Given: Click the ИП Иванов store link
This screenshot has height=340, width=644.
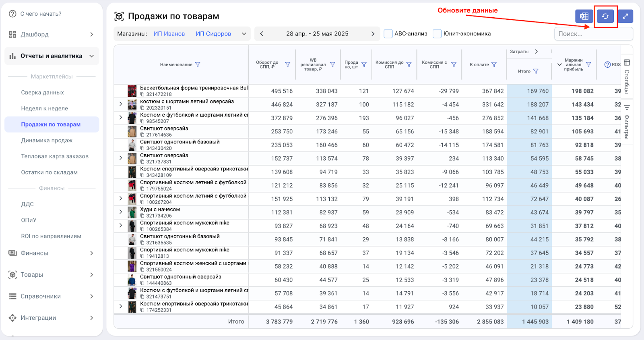Looking at the screenshot, I should (169, 34).
